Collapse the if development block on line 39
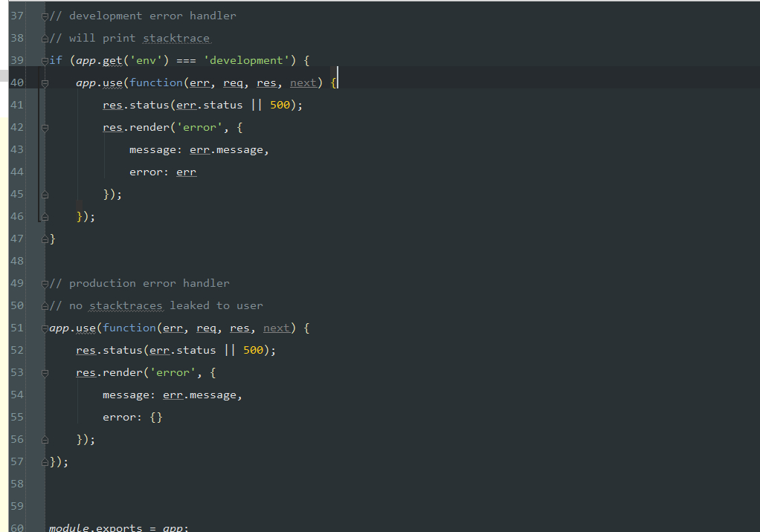The width and height of the screenshot is (760, 532). tap(45, 60)
